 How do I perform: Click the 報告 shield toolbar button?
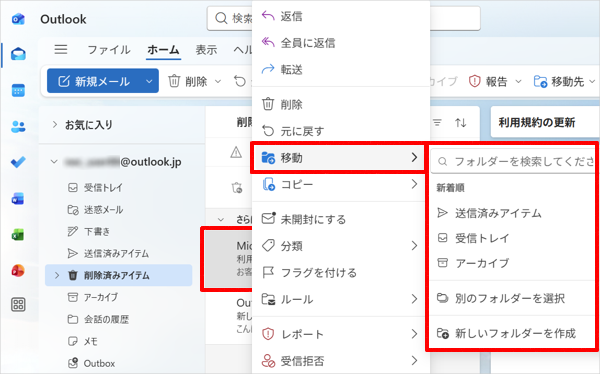coord(488,81)
